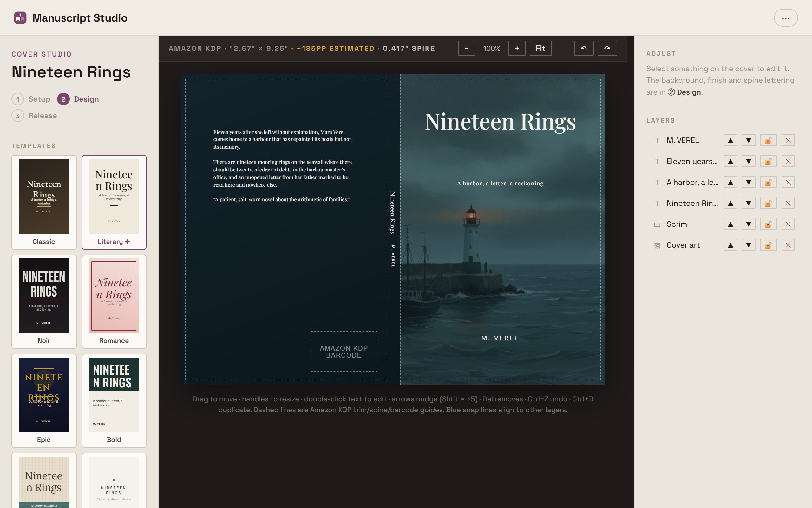Zoom in with the plus button
The image size is (812, 508).
[x=517, y=48]
